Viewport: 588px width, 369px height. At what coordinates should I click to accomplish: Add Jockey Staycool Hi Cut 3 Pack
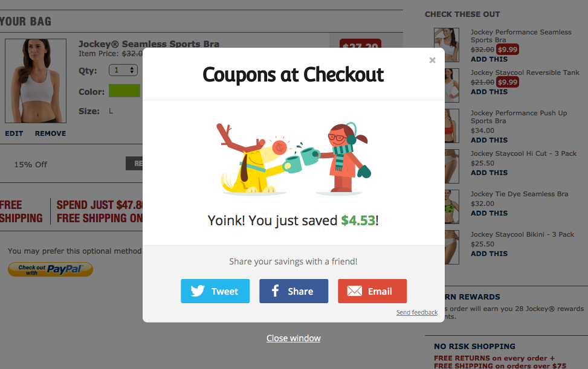[x=489, y=173]
